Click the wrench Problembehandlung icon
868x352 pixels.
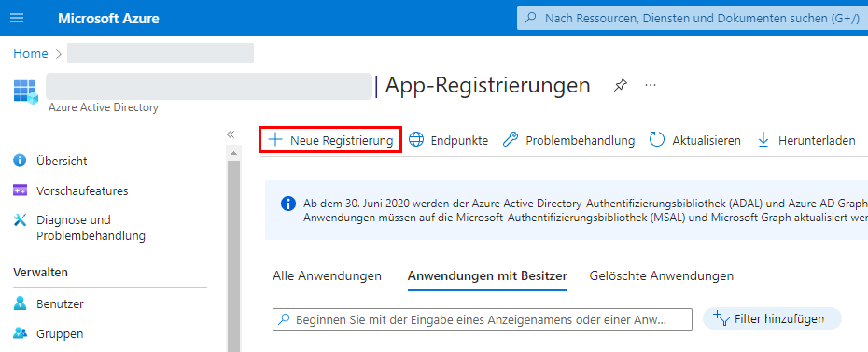click(510, 140)
